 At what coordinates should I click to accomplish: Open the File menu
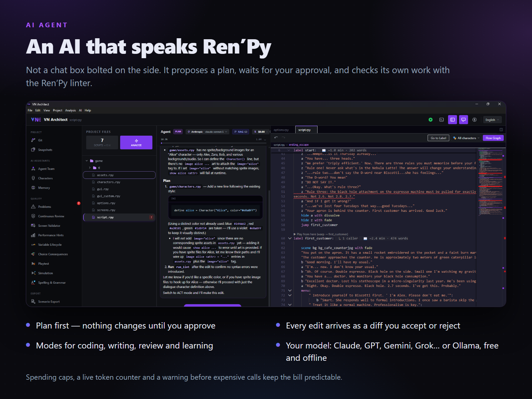30,110
